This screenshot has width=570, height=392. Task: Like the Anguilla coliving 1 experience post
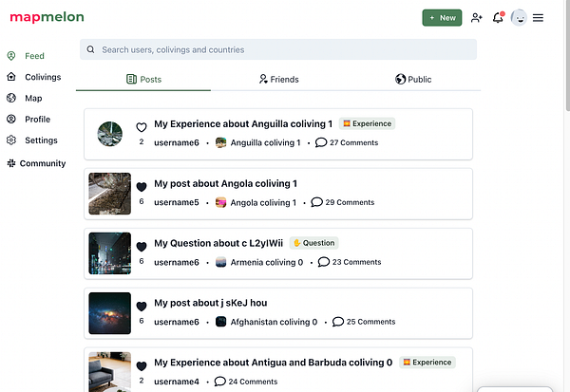click(x=142, y=127)
